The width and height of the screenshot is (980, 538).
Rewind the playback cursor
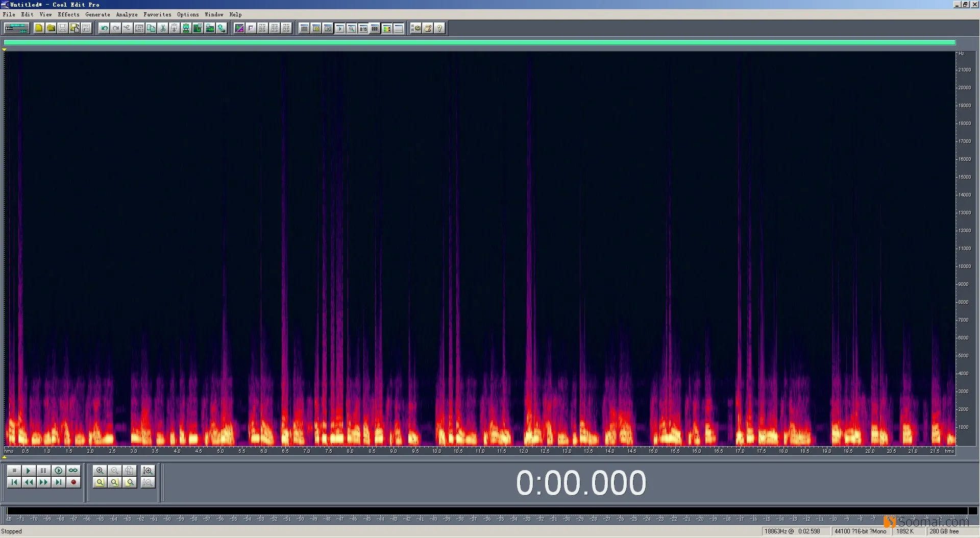(29, 482)
